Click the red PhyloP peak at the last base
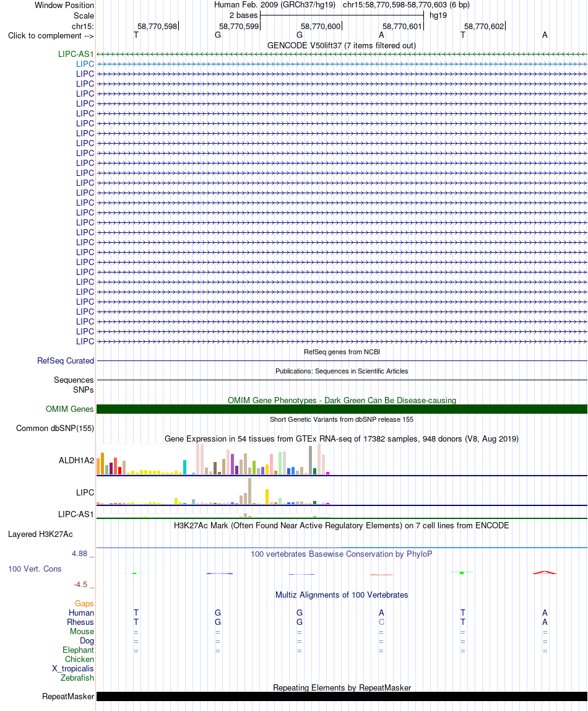This screenshot has width=588, height=711. [545, 572]
